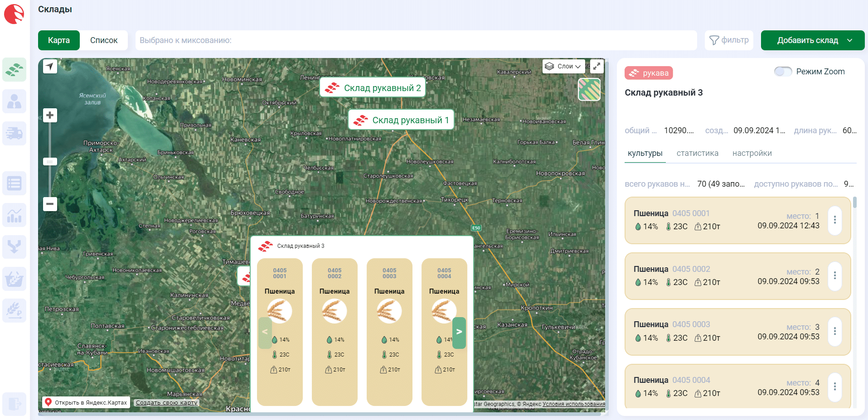Click the map zoom slider handle
868x420 pixels.
pos(50,161)
